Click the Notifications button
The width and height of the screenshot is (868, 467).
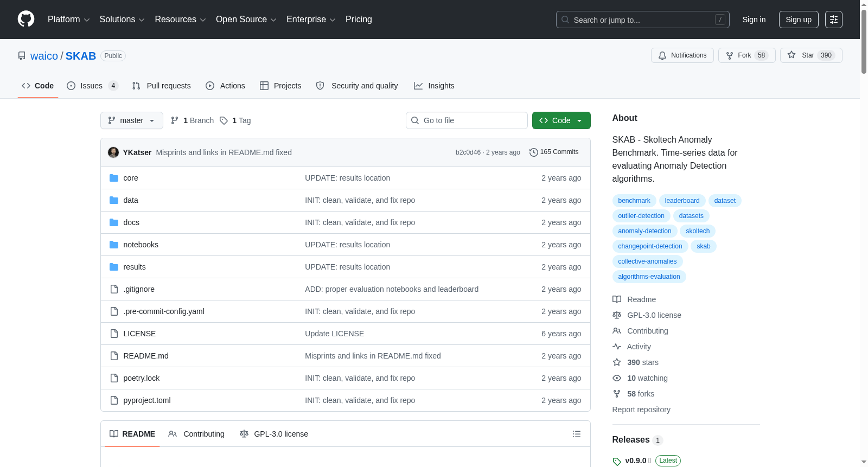click(682, 55)
